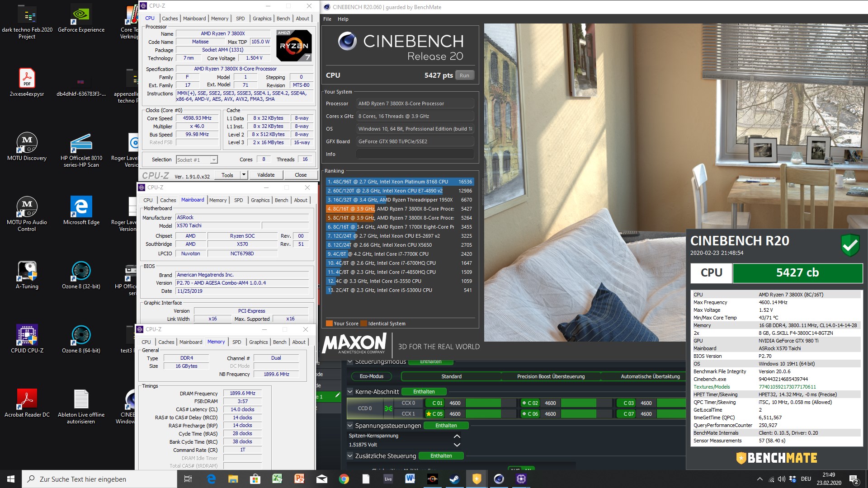Viewport: 868px width, 488px height.
Task: Click Enthalten next to Kerne-Abschnitt
Action: [x=424, y=392]
